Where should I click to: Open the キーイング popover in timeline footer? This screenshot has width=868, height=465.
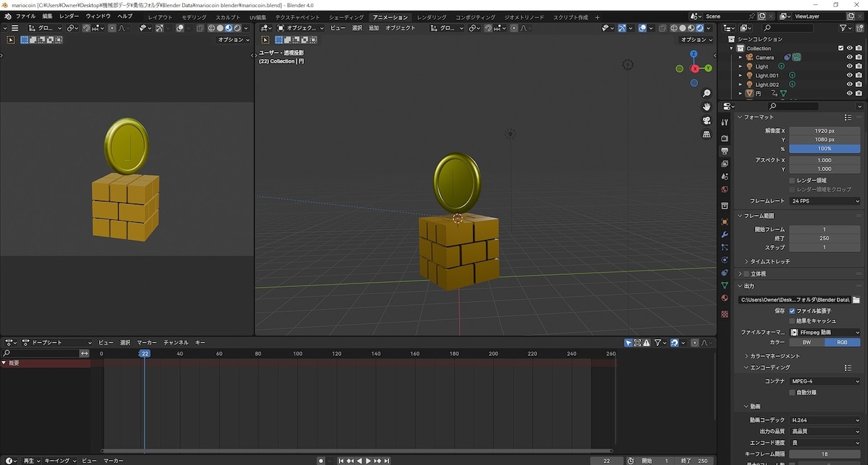click(60, 461)
